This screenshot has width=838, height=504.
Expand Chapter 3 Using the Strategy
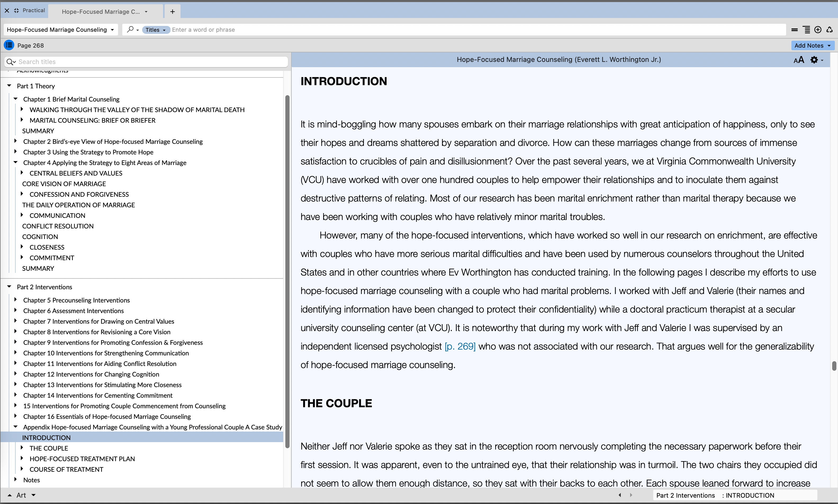click(16, 152)
